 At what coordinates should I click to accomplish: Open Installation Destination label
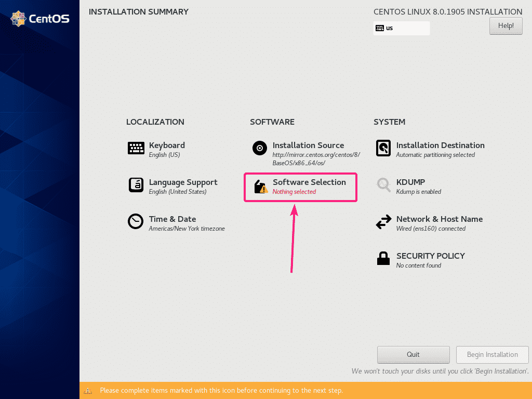tap(441, 145)
